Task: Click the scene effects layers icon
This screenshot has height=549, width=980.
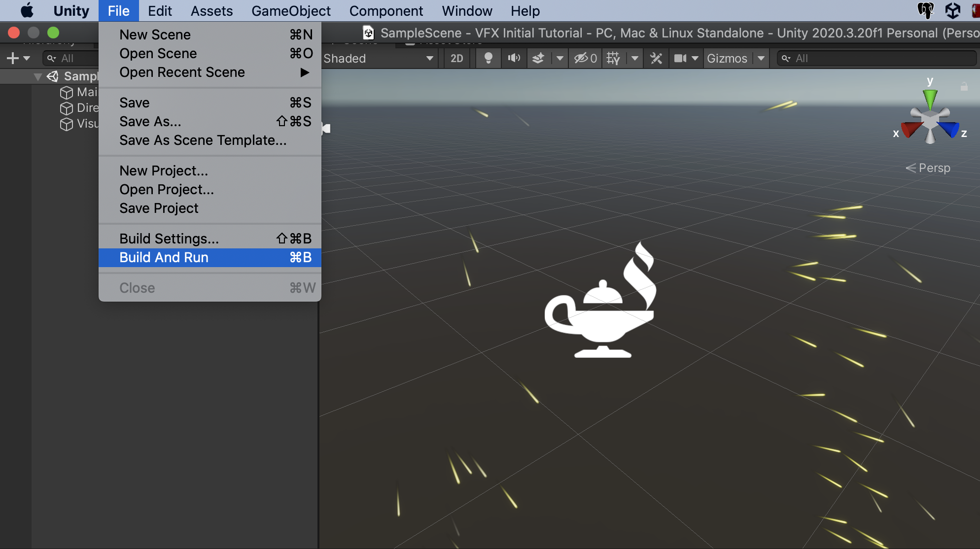Action: 538,58
